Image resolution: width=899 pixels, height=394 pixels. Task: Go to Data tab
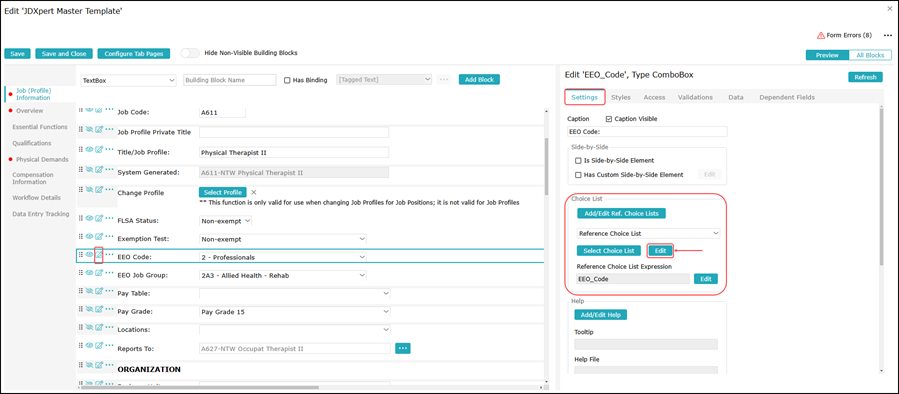[x=736, y=97]
